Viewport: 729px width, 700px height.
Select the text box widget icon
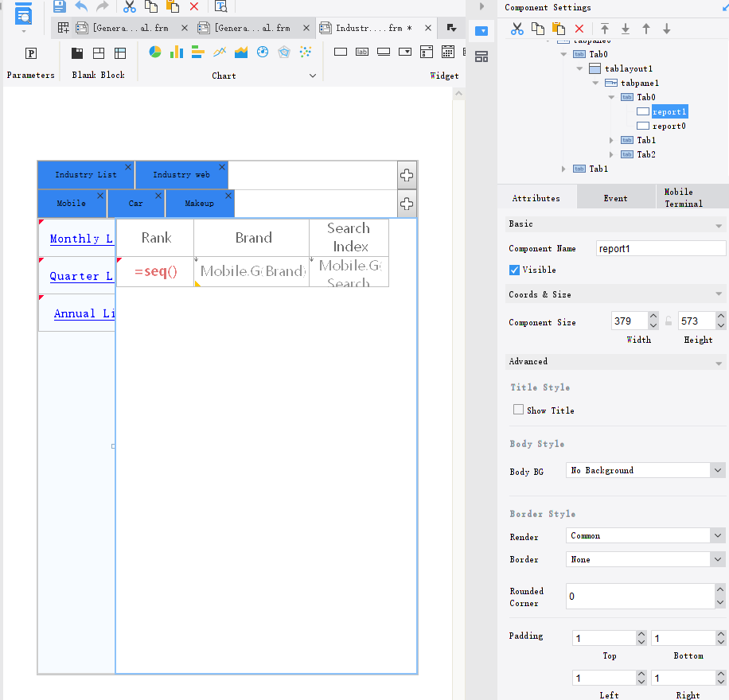pyautogui.click(x=341, y=52)
